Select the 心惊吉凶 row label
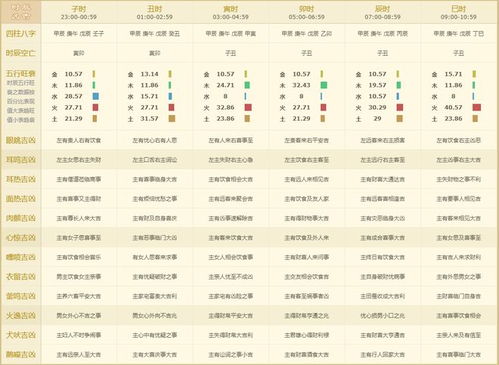Viewport: 499px width, 365px height. tap(21, 238)
